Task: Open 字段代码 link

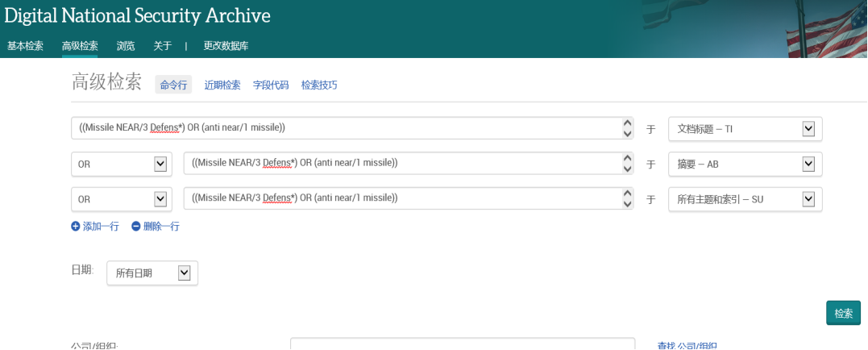Action: pos(271,85)
